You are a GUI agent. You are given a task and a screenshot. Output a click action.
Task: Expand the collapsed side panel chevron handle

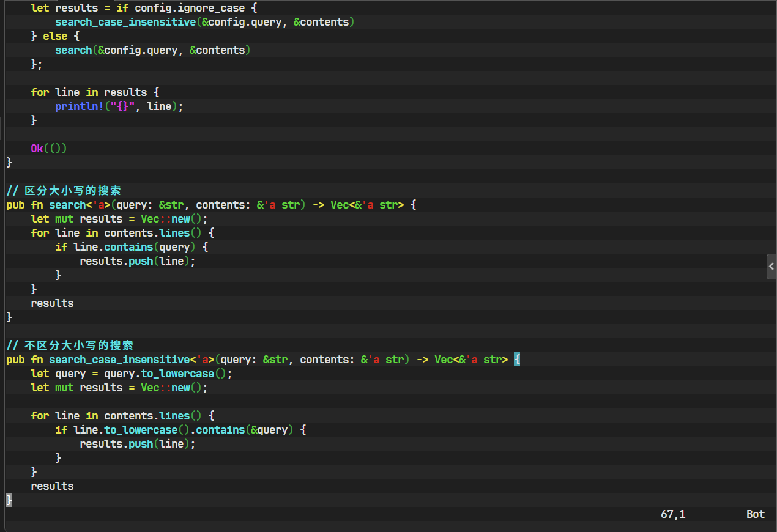[771, 267]
